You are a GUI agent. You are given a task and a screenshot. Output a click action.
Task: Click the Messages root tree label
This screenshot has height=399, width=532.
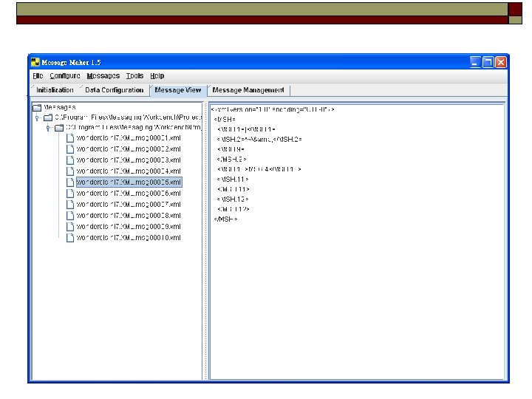click(x=60, y=108)
